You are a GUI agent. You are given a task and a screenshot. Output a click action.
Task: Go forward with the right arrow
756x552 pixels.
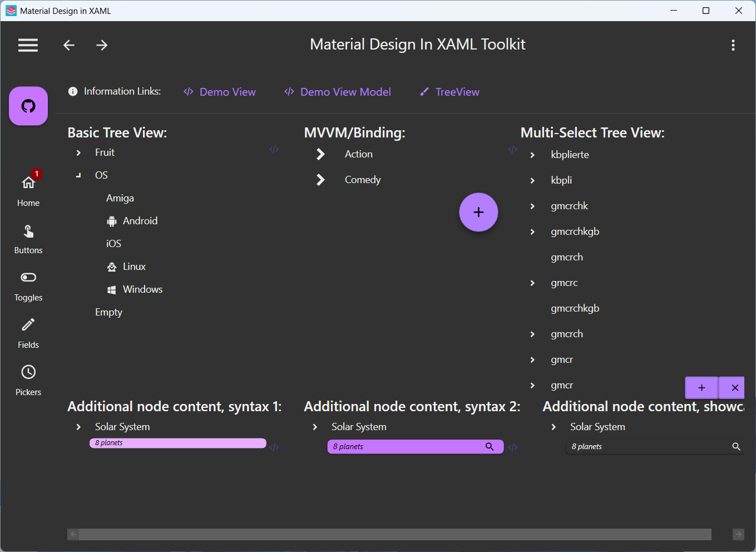(x=102, y=45)
